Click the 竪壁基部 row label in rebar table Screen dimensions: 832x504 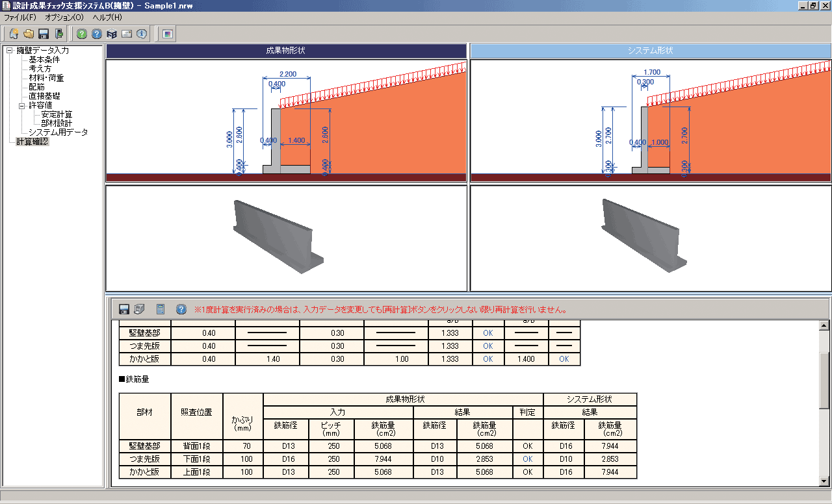point(145,446)
